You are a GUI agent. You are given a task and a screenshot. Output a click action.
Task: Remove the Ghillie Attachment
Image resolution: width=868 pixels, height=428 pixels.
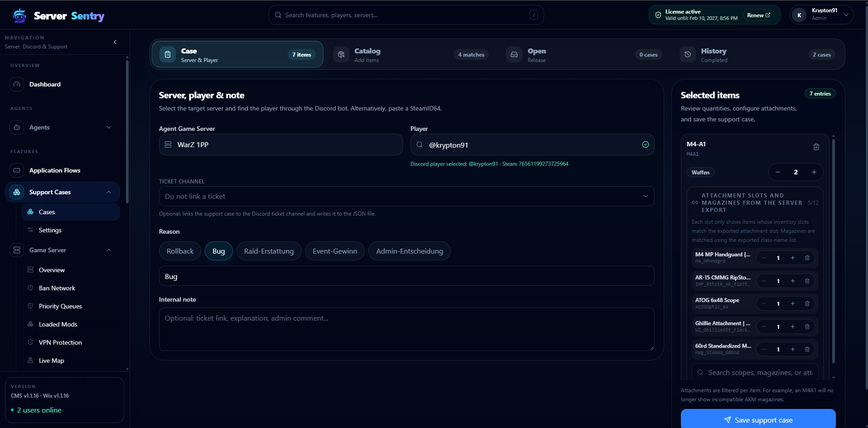pyautogui.click(x=807, y=327)
